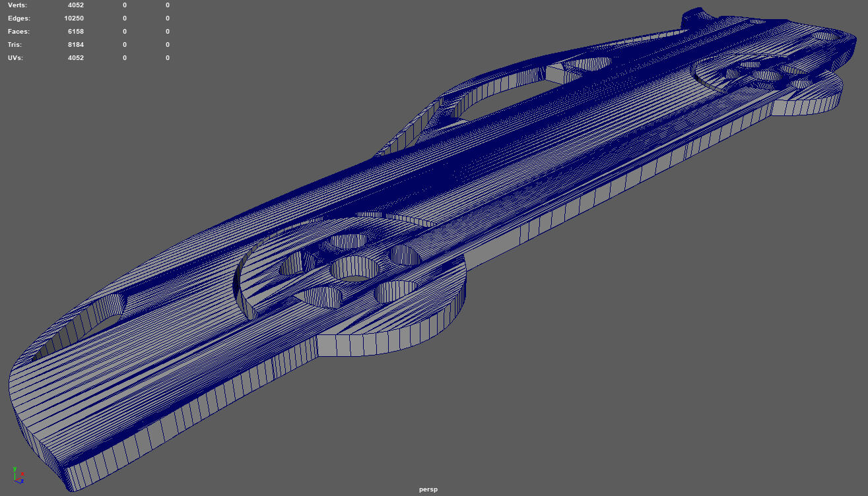Click the Tris: label in the HUD
The width and height of the screenshot is (868, 496).
[x=15, y=45]
